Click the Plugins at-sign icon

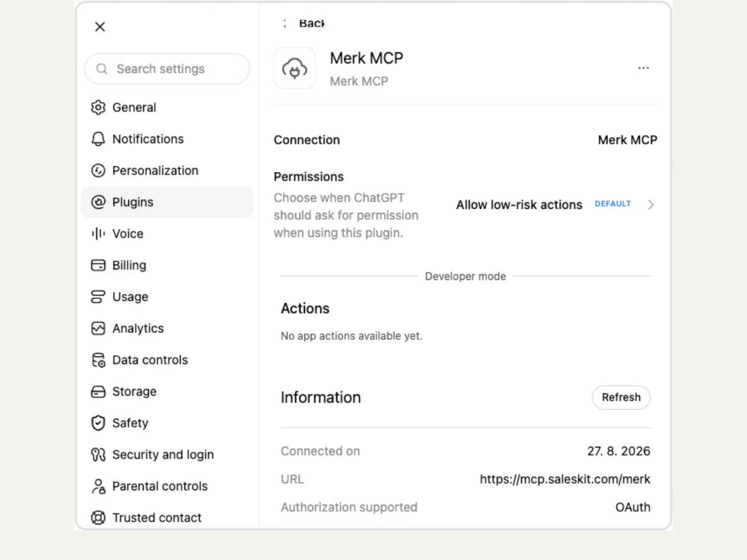coord(98,202)
